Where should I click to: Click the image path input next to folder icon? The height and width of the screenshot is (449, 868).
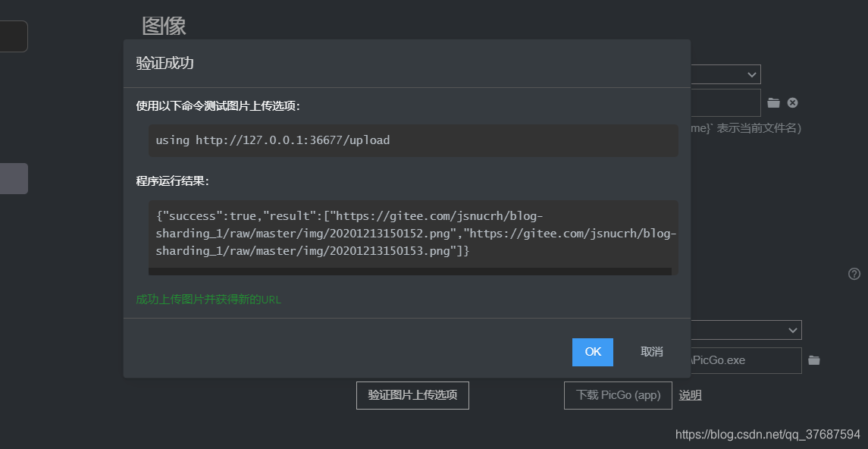point(725,102)
